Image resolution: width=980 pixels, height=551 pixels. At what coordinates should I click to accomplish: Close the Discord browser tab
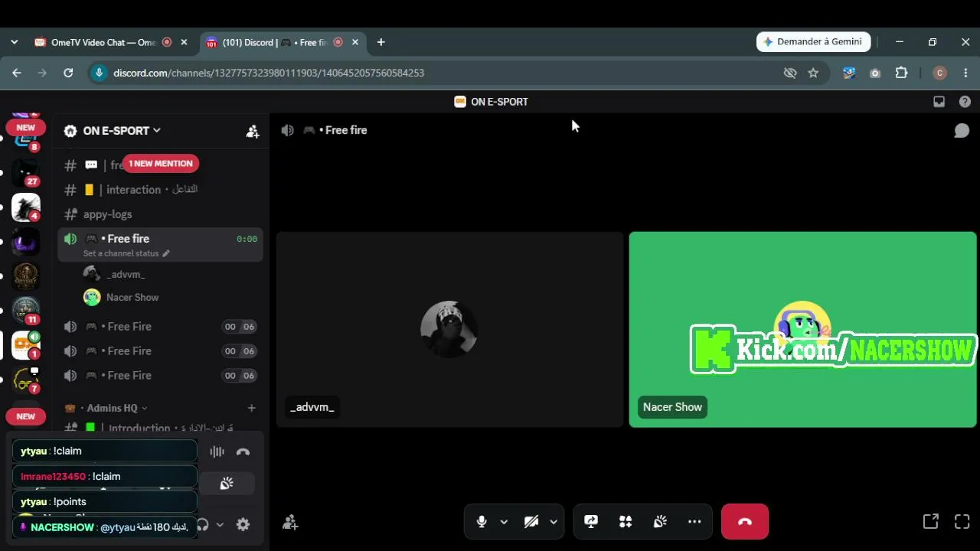coord(355,42)
